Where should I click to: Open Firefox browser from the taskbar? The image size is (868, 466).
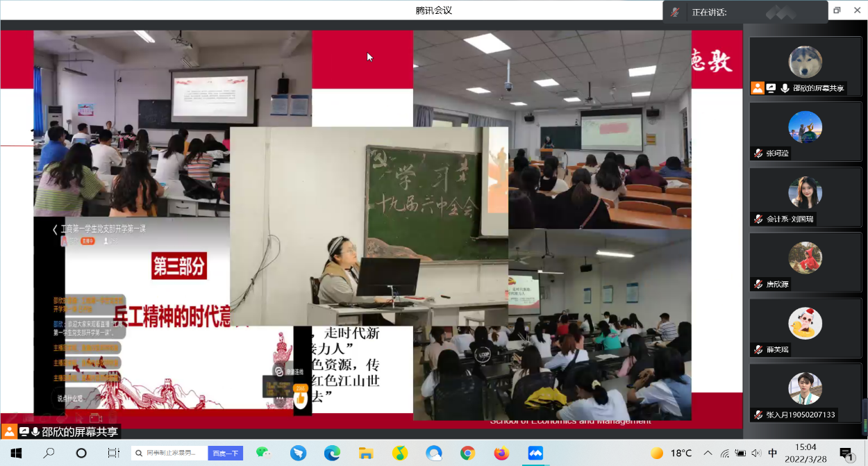501,453
